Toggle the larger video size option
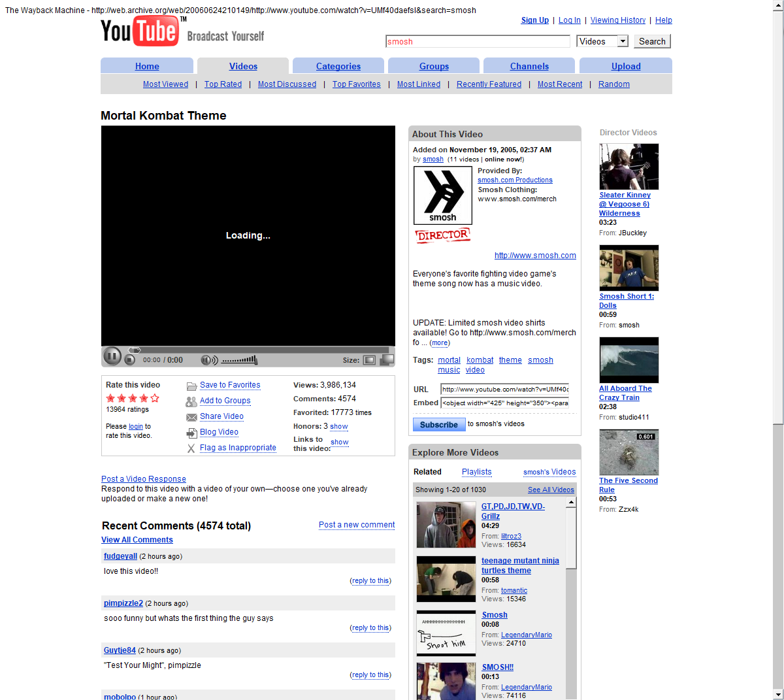This screenshot has height=700, width=784. (387, 359)
